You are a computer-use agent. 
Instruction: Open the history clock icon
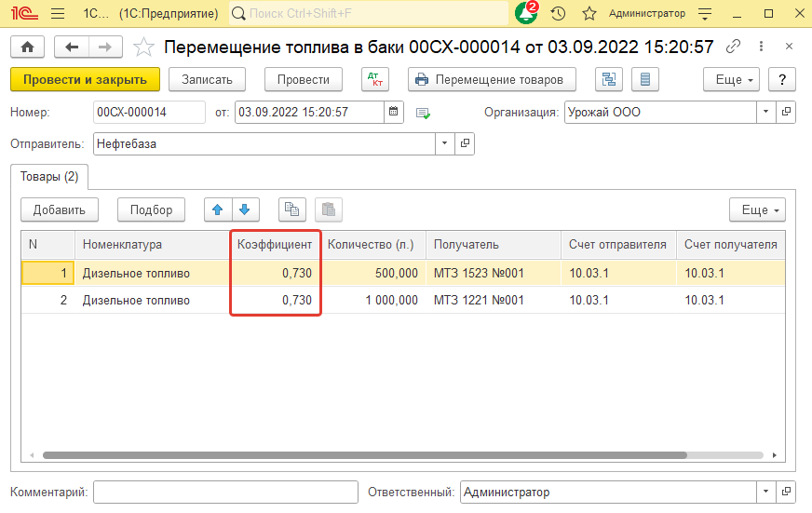point(558,14)
